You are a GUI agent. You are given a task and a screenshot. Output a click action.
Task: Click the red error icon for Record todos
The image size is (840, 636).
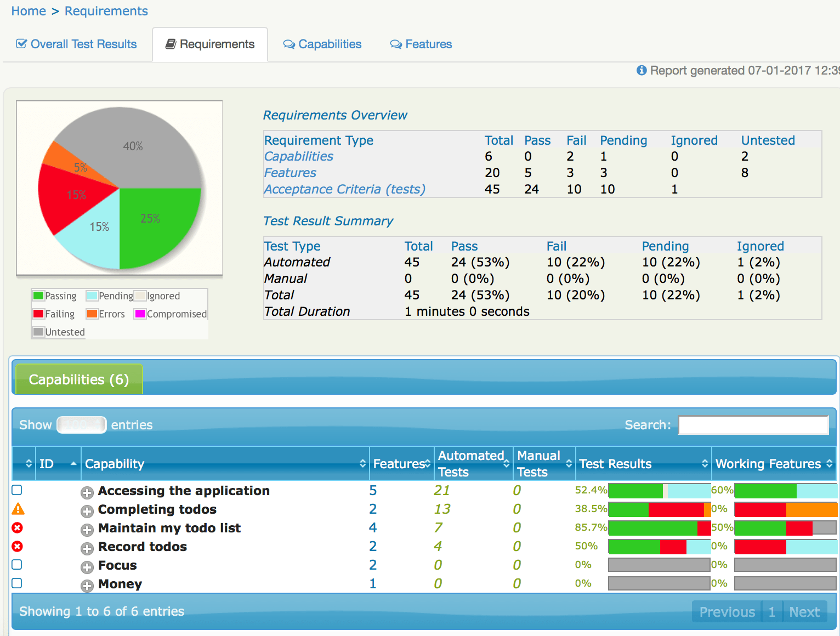coord(18,547)
